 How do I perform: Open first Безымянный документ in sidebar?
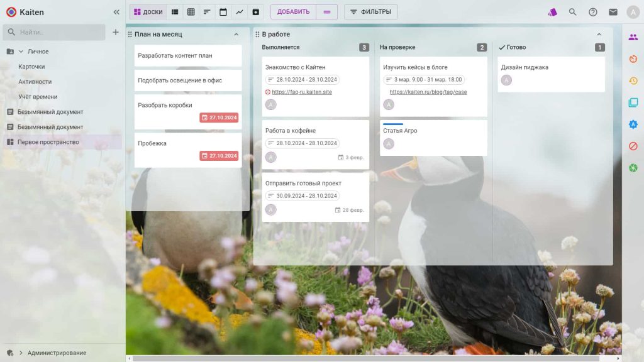tap(50, 112)
